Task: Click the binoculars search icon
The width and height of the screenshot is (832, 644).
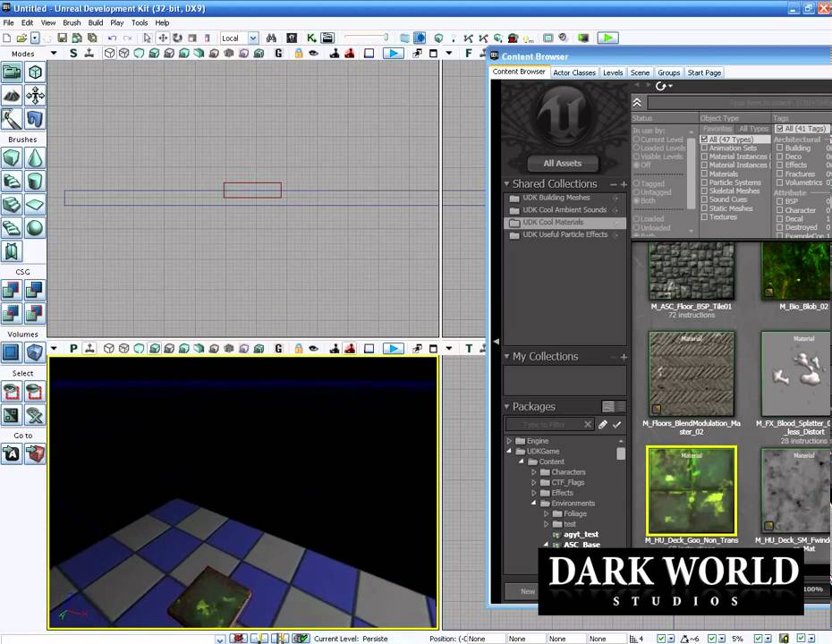Action: tap(271, 38)
